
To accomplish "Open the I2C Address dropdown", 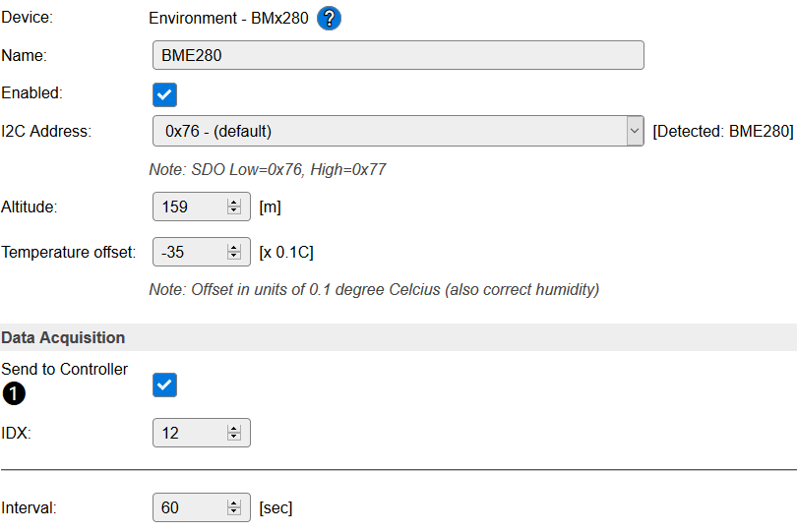I will point(398,131).
